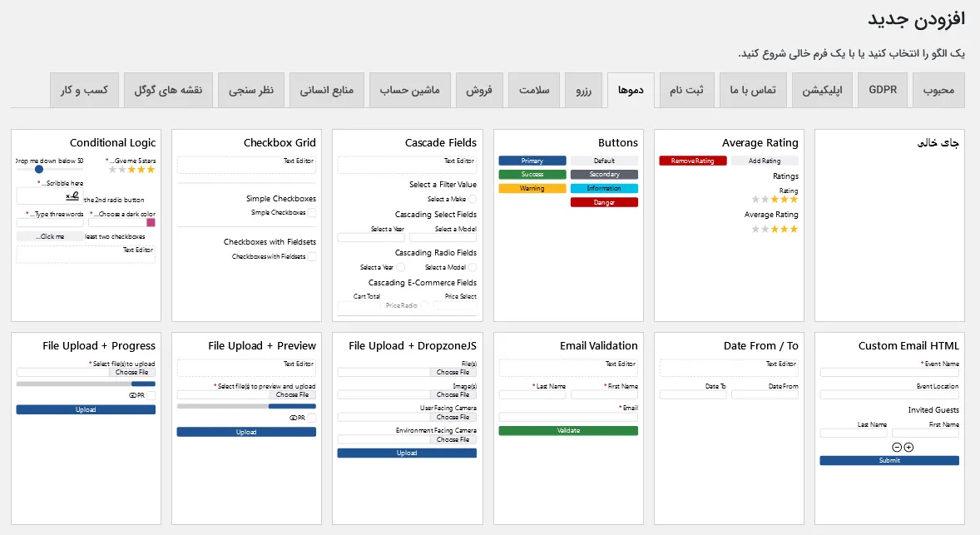Click the Remove Rating red button
This screenshot has height=535, width=980.
click(x=692, y=161)
